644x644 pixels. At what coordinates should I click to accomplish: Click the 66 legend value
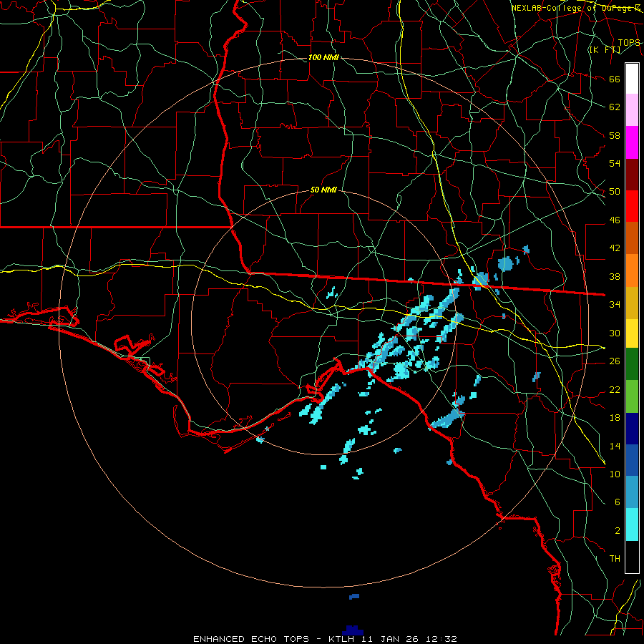coord(615,79)
